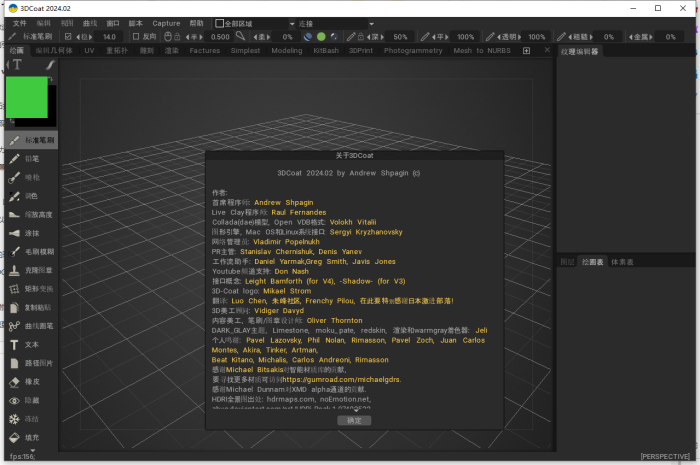Toggle the lock icon next to mouse icon
The height and width of the screenshot is (465, 700).
(177, 37)
